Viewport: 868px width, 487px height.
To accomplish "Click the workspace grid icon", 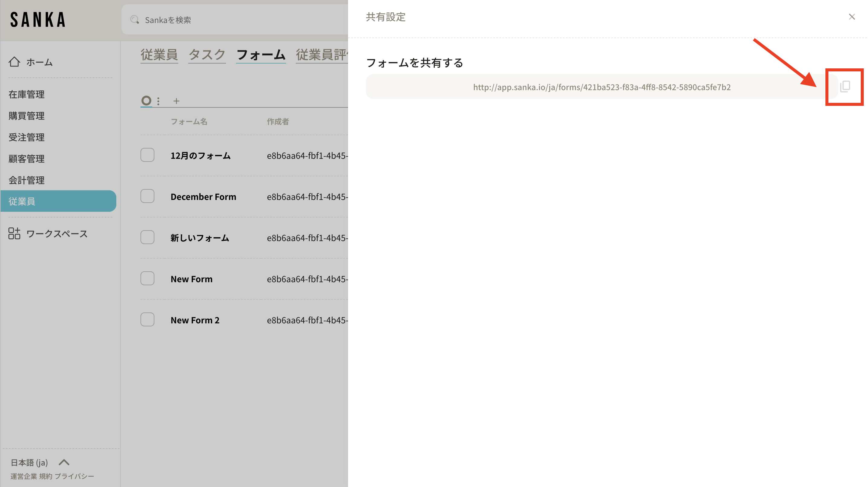I will [14, 234].
